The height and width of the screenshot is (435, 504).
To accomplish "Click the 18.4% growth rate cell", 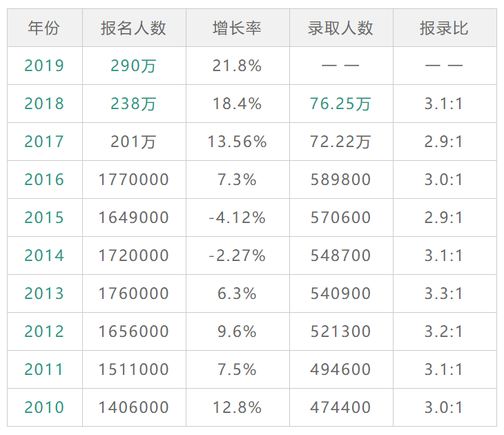I will click(238, 104).
